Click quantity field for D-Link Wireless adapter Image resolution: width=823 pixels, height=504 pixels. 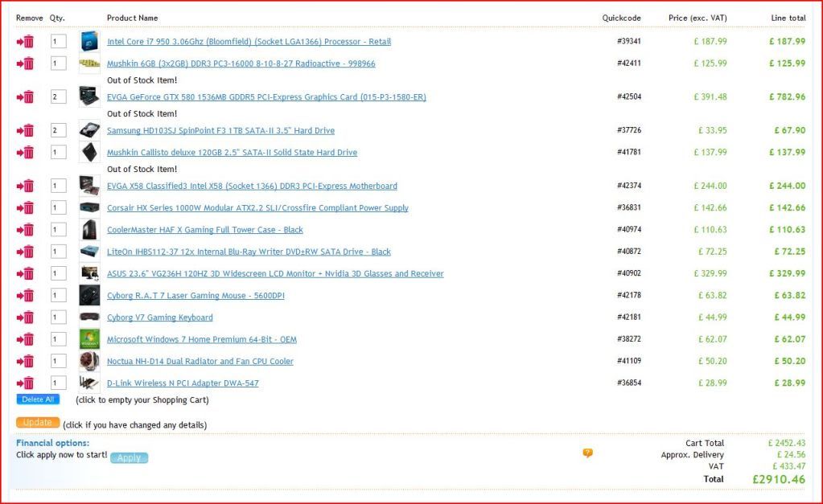point(58,383)
